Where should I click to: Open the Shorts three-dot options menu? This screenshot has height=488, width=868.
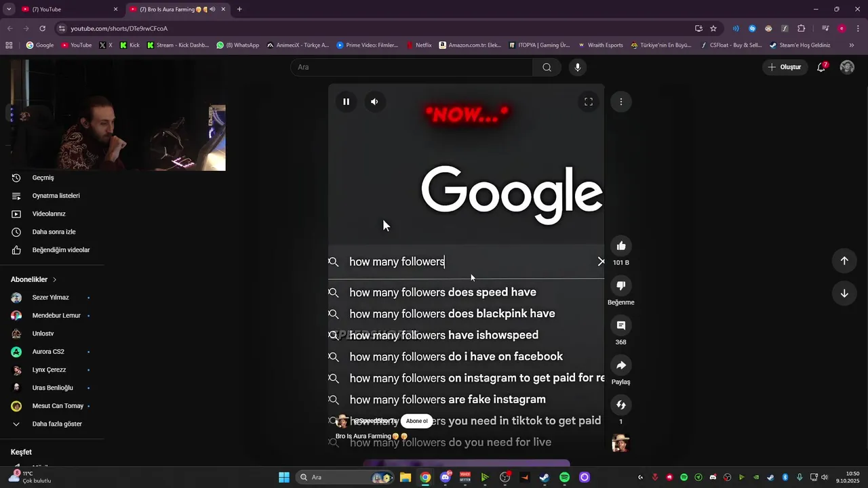coord(621,102)
